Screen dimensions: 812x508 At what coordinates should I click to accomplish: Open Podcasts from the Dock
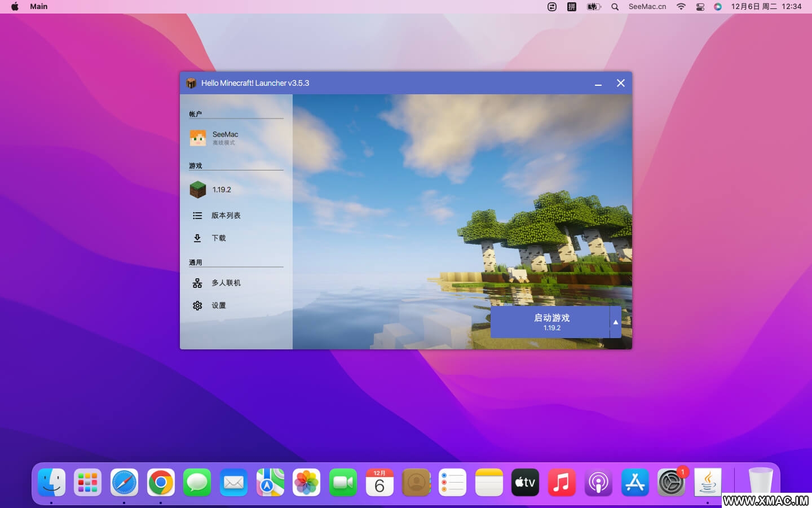click(598, 483)
